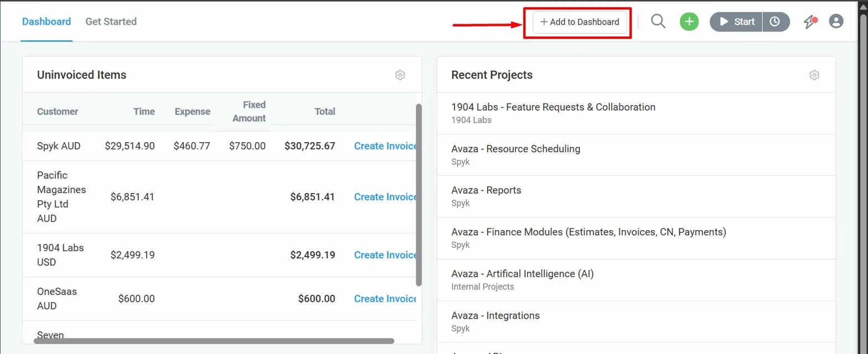
Task: Create Invoice for Pacific Magazines Pty Ltd
Action: 385,197
